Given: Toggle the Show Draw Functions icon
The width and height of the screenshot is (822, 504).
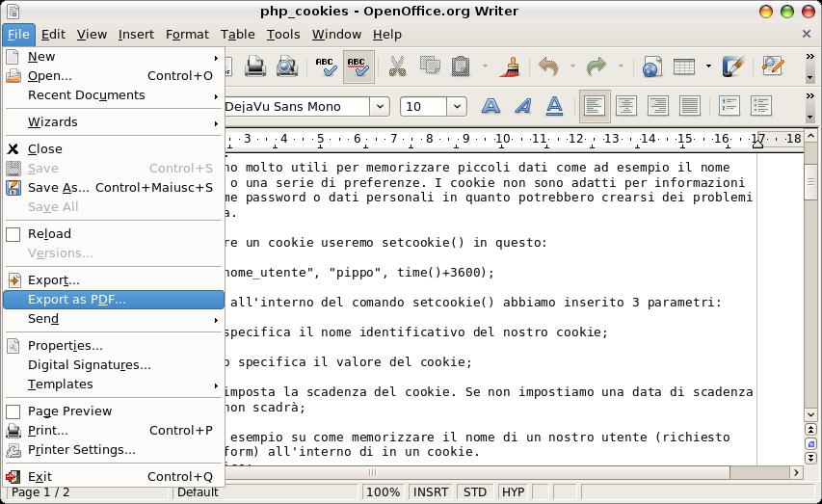Looking at the screenshot, I should click(x=733, y=66).
